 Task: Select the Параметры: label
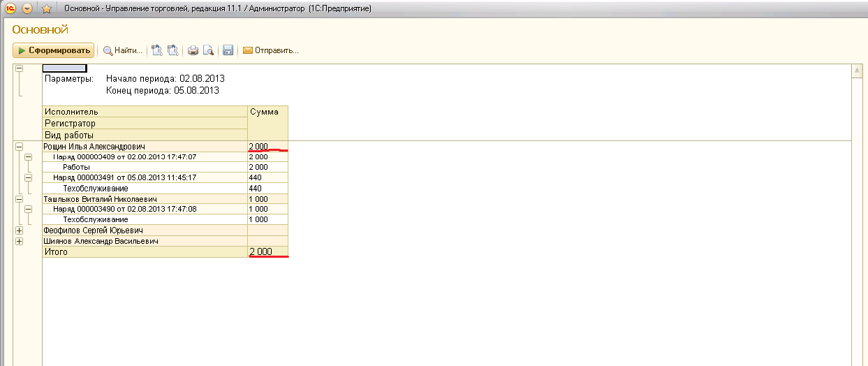pyautogui.click(x=69, y=79)
